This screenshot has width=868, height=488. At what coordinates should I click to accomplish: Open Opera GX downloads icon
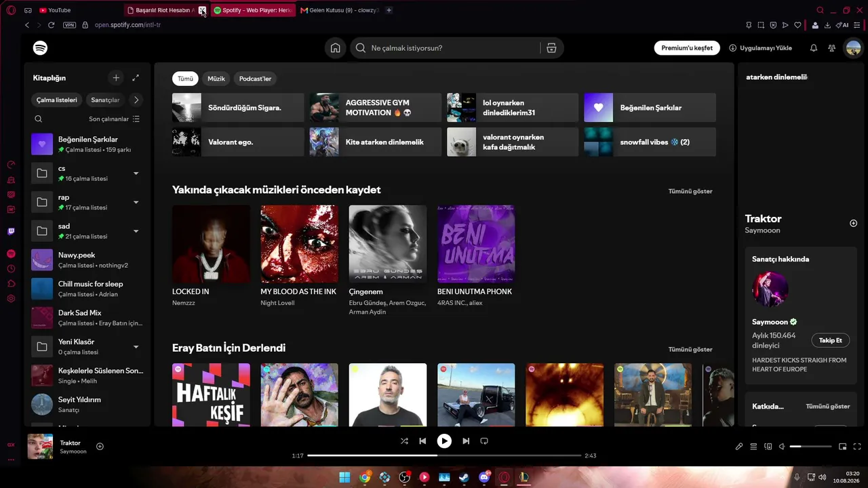pyautogui.click(x=827, y=25)
